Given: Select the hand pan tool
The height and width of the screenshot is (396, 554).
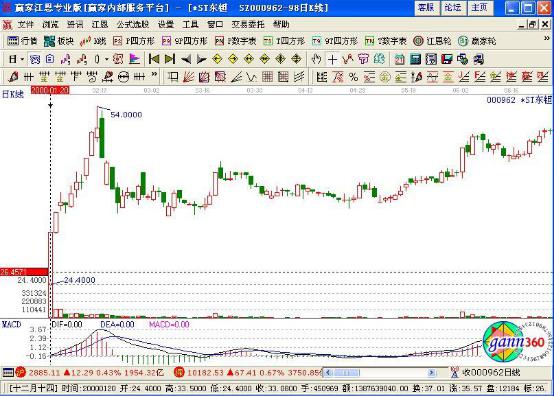Looking at the screenshot, I should (x=316, y=59).
